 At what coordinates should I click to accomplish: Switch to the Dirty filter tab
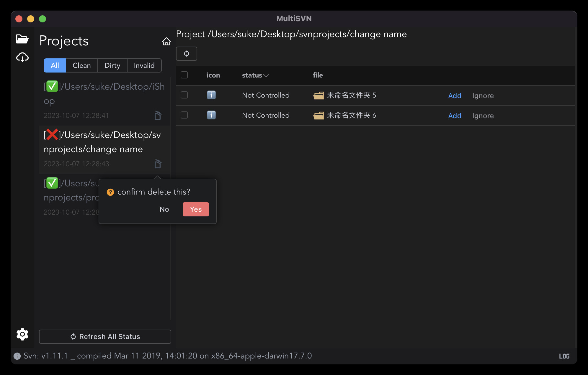pos(112,65)
